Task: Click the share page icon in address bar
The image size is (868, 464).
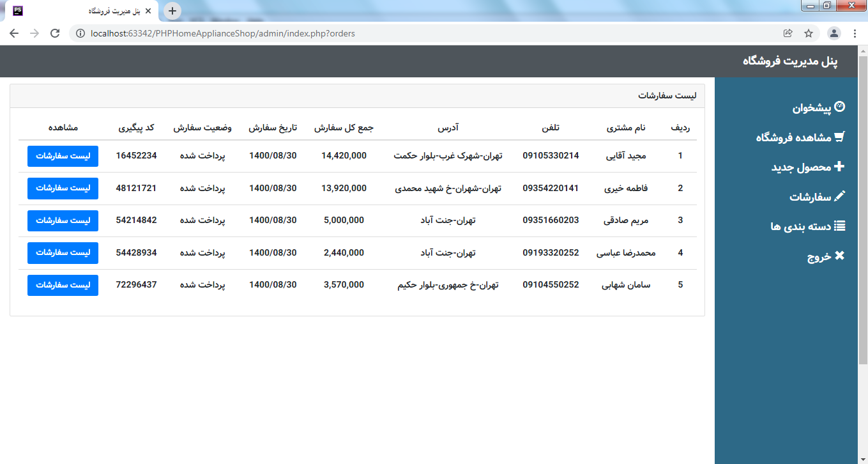Action: 788,33
